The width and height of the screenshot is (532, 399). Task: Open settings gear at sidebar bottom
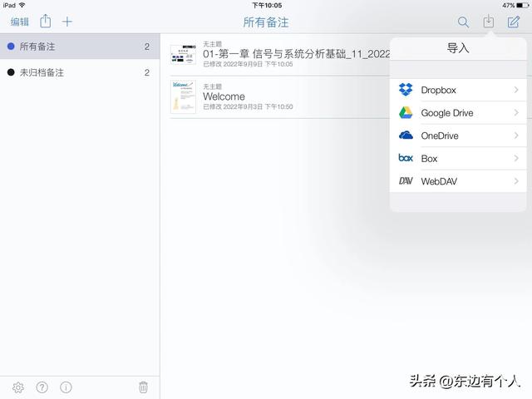pyautogui.click(x=18, y=387)
